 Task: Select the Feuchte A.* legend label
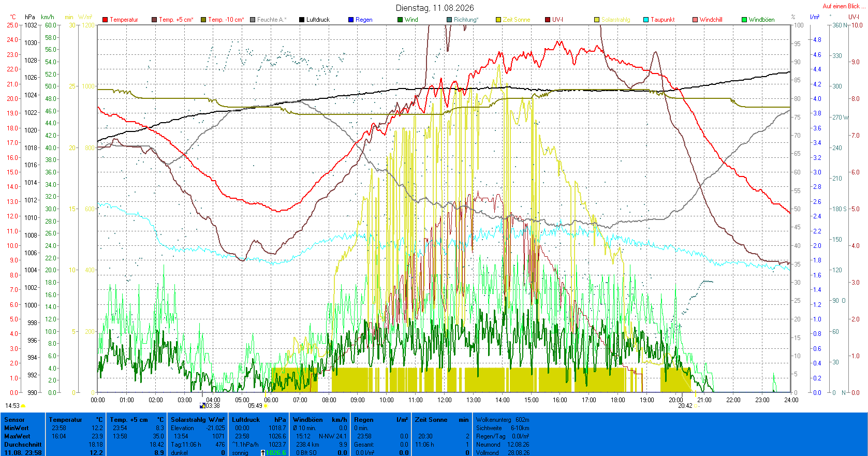[x=272, y=20]
